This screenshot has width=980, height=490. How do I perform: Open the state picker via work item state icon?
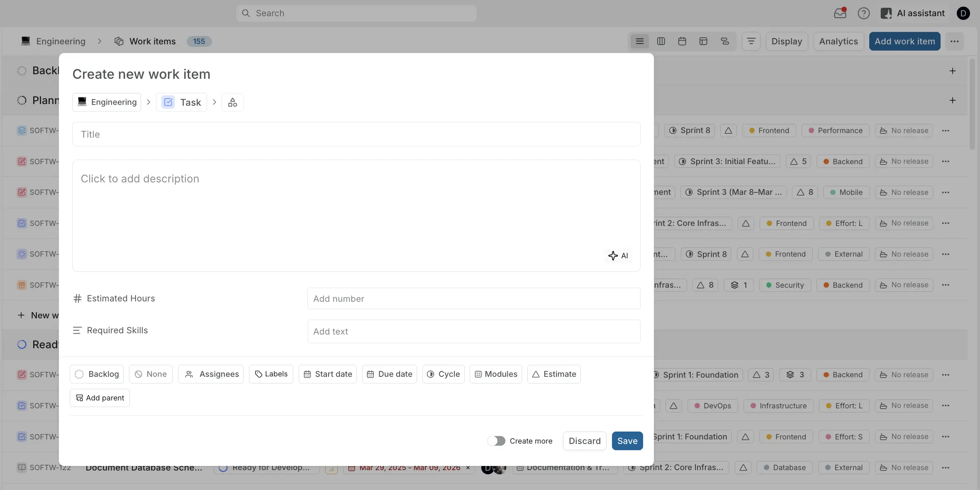pyautogui.click(x=232, y=102)
